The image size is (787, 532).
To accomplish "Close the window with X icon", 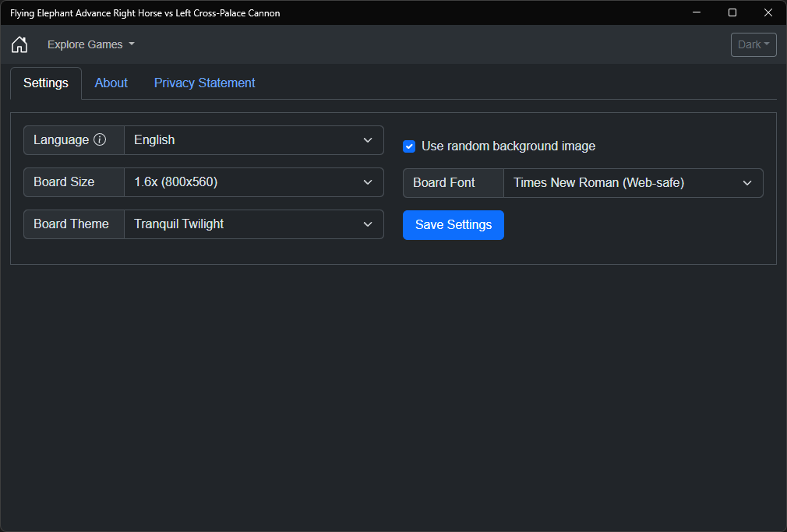I will [768, 12].
